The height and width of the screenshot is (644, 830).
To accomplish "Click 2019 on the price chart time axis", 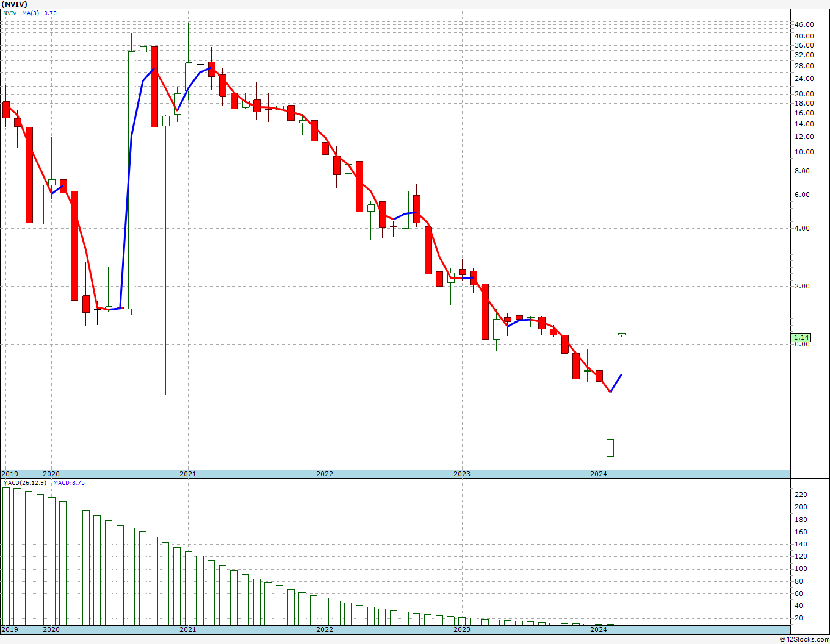I will click(x=10, y=474).
